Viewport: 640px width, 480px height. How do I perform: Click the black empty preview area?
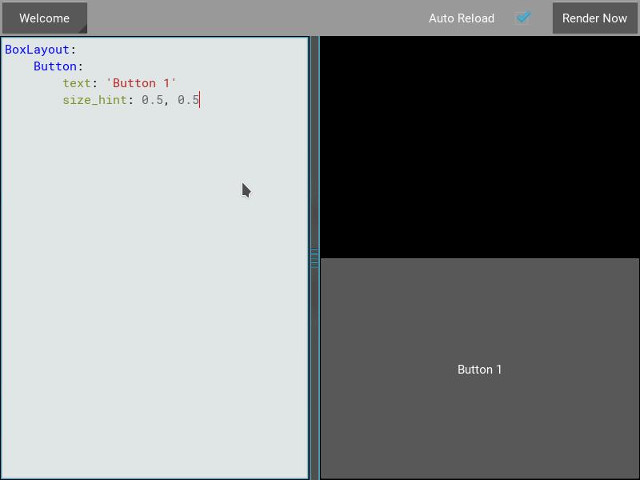pos(479,147)
